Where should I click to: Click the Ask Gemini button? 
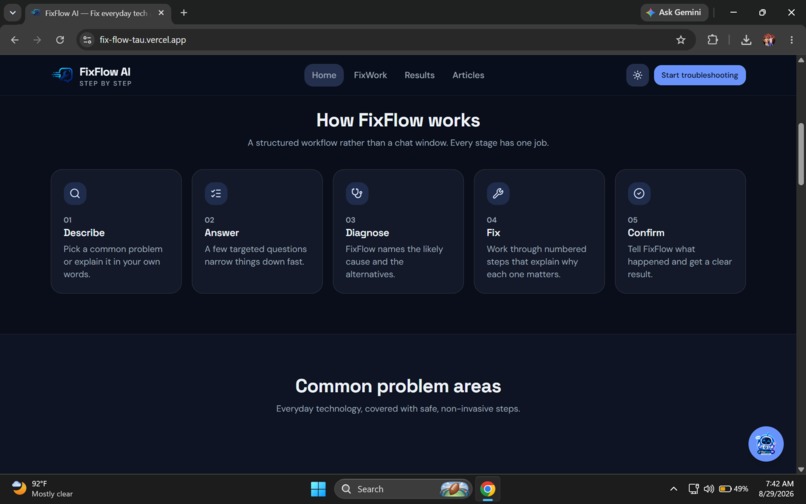tap(674, 12)
